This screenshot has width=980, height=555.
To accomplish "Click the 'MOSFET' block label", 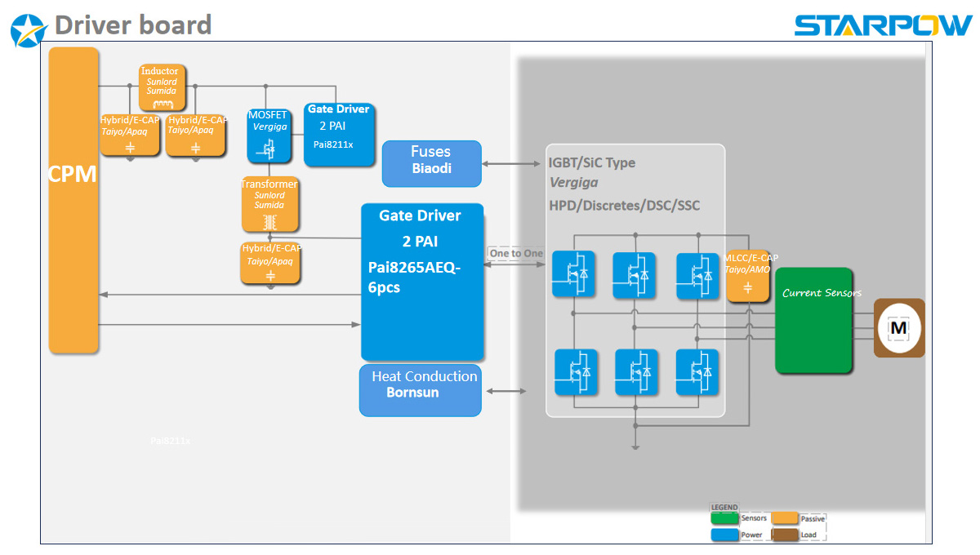I will [268, 115].
